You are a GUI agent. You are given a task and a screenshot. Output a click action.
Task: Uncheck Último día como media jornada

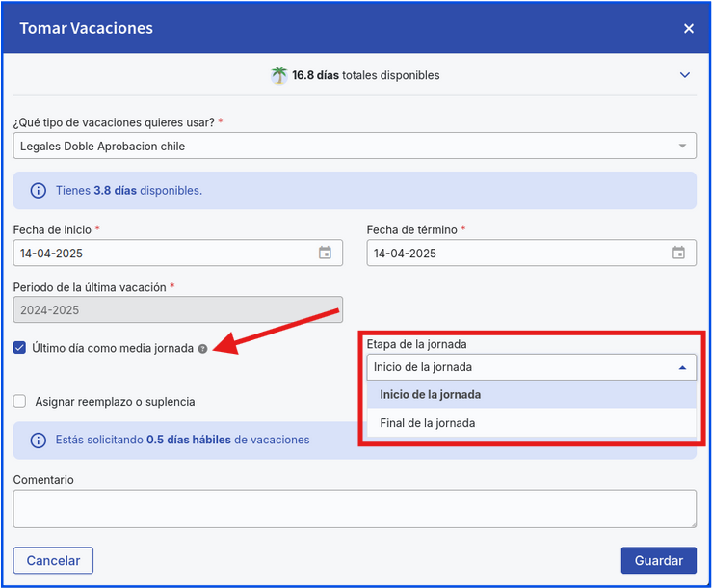(20, 348)
